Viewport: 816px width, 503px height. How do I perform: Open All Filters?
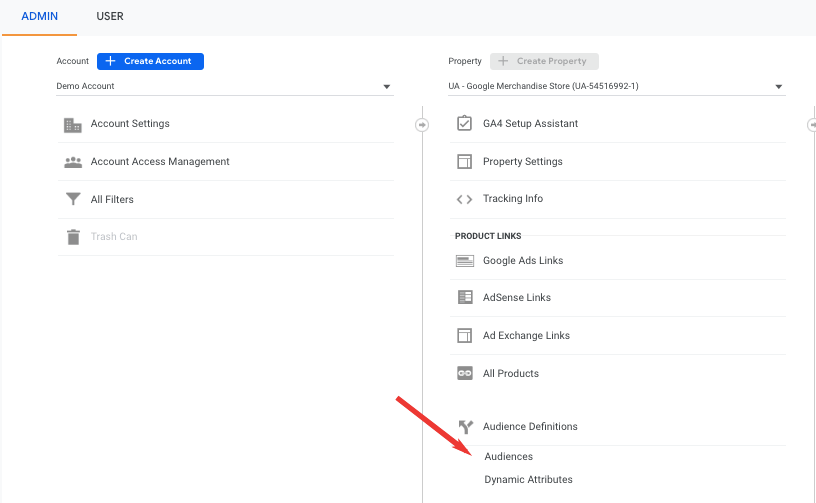[x=112, y=200]
